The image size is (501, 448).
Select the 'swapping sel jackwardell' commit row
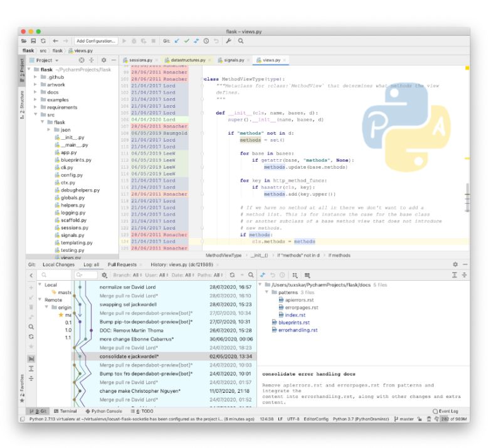point(164,305)
